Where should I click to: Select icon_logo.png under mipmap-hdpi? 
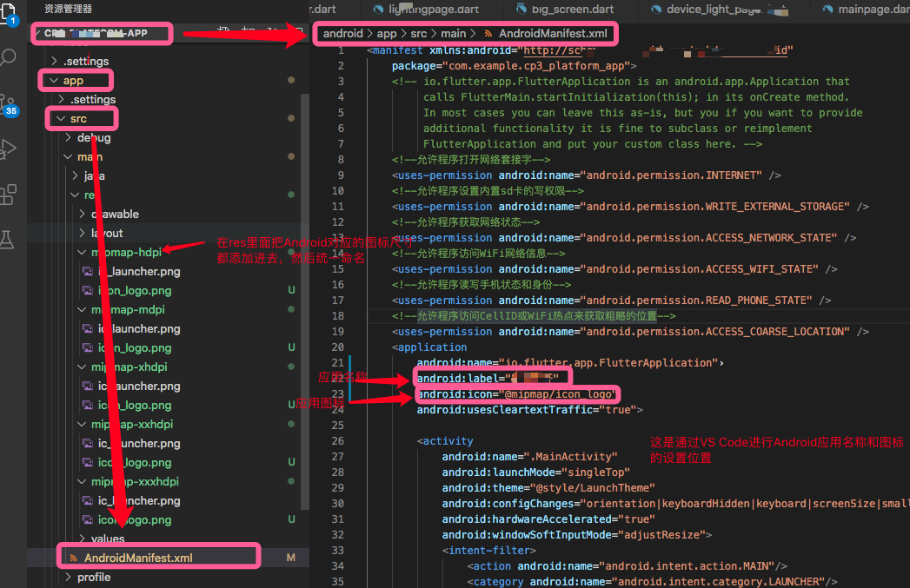[135, 290]
